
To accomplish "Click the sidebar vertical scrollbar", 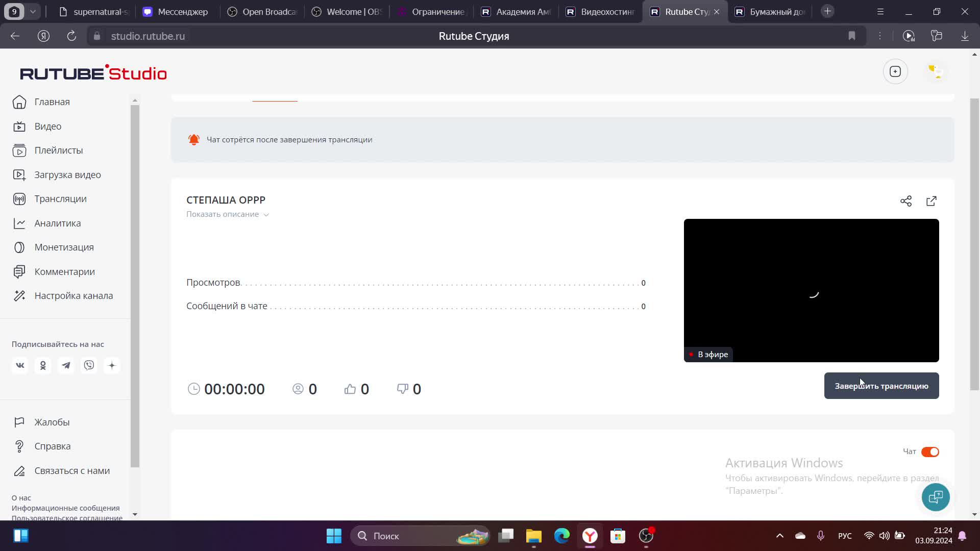I will pyautogui.click(x=135, y=286).
